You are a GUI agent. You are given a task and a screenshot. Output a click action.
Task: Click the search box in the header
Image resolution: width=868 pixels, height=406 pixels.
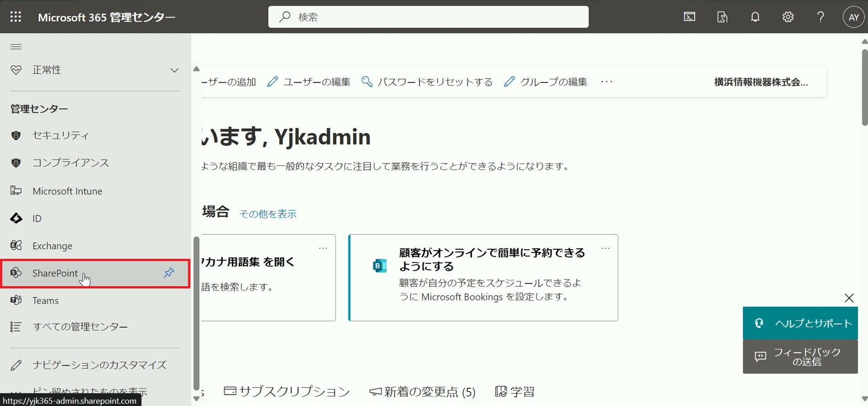[x=428, y=17]
